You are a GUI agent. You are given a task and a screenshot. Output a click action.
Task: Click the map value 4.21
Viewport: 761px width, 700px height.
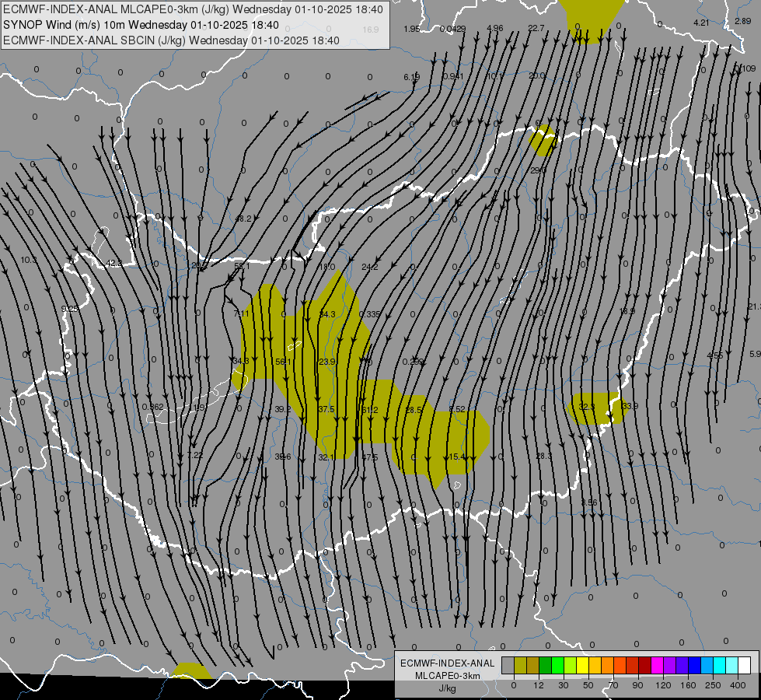click(x=701, y=23)
